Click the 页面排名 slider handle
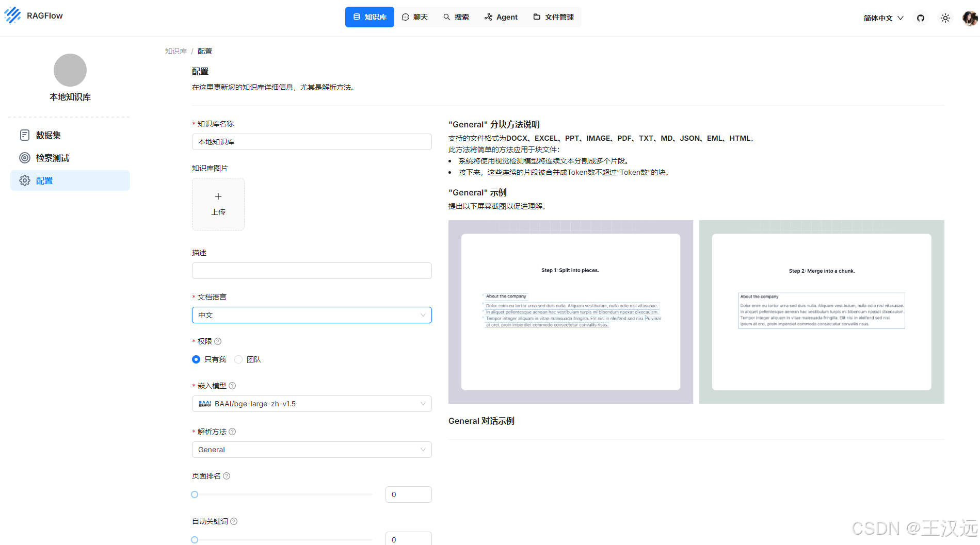This screenshot has width=980, height=545. [195, 494]
